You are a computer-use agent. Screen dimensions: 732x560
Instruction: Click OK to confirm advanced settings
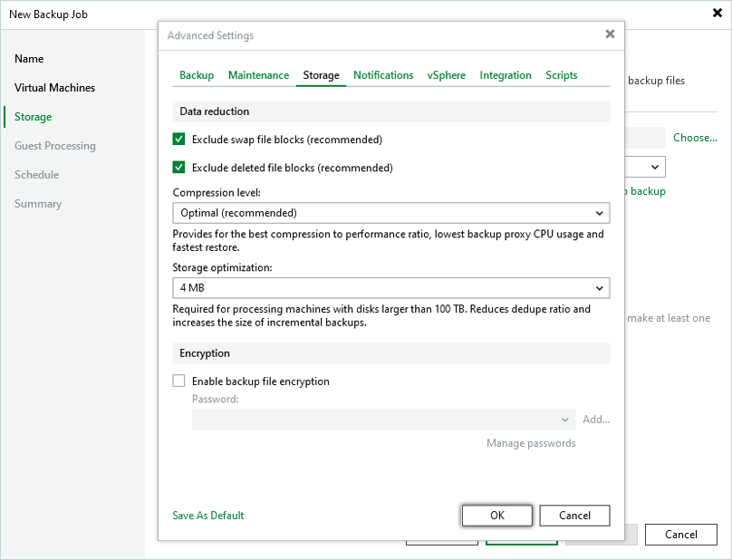[x=496, y=515]
